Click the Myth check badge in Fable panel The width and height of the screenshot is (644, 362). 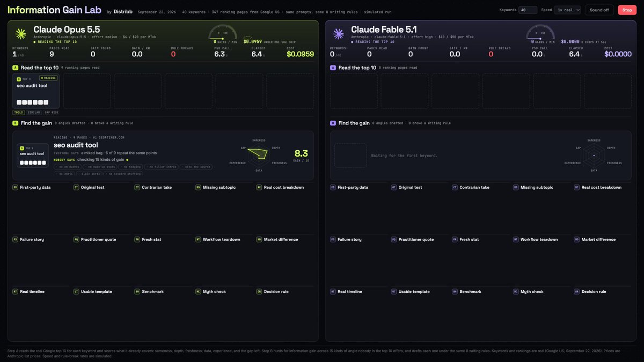point(516,292)
